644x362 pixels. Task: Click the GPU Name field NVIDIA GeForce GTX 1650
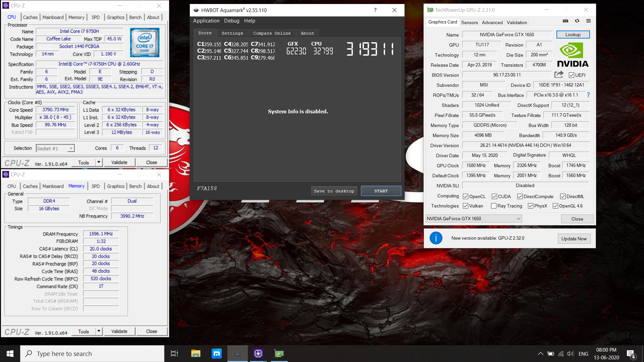tap(507, 35)
